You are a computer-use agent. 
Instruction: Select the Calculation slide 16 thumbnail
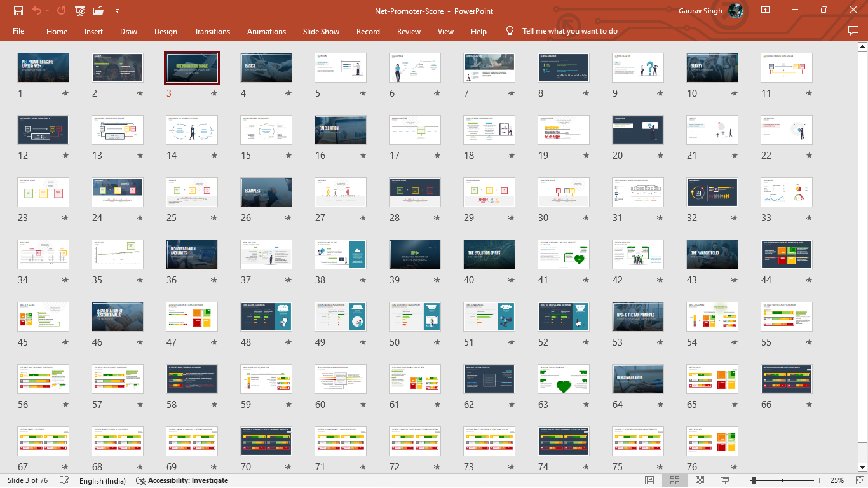[341, 130]
